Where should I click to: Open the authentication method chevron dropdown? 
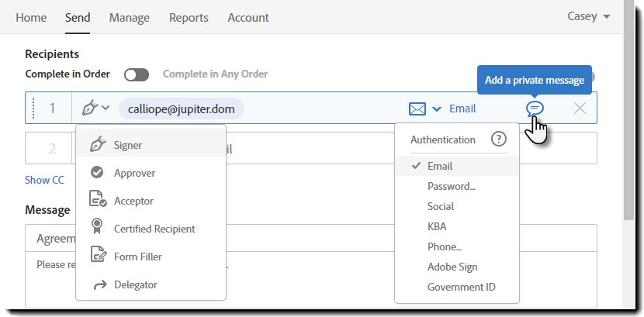coord(437,109)
